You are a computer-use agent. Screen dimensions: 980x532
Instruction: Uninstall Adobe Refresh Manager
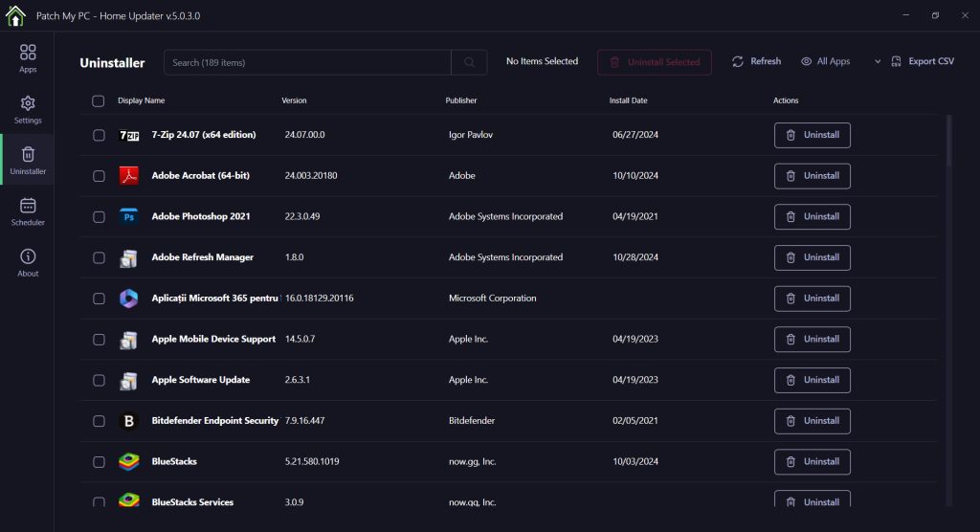(812, 257)
